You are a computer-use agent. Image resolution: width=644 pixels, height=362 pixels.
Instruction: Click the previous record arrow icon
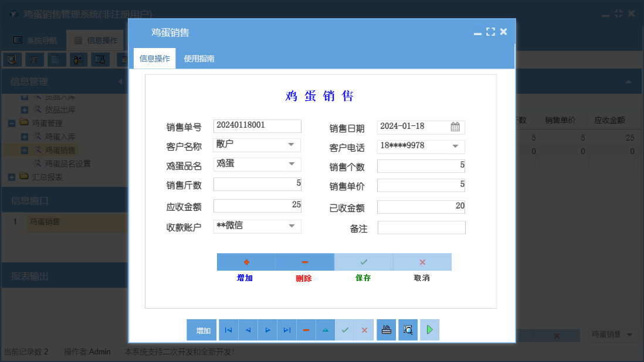pyautogui.click(x=248, y=330)
